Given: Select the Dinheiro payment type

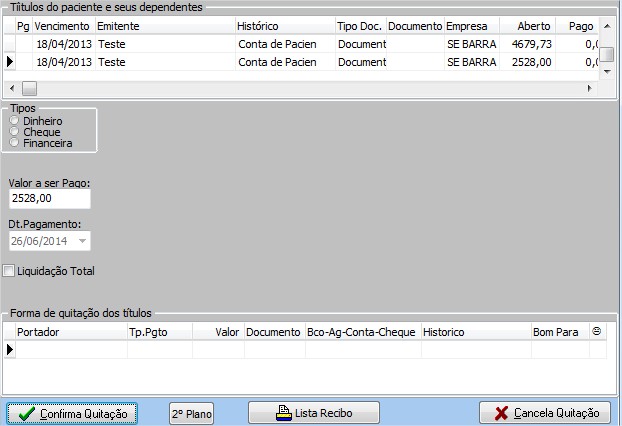Looking at the screenshot, I should [14, 121].
